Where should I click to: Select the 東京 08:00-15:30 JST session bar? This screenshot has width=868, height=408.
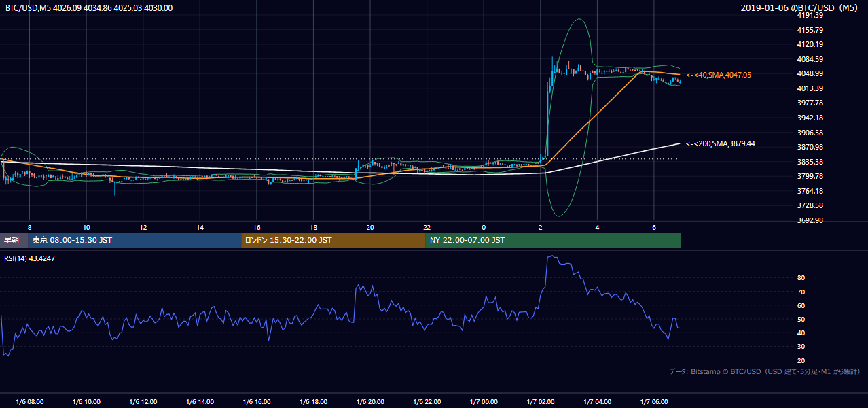(x=134, y=240)
